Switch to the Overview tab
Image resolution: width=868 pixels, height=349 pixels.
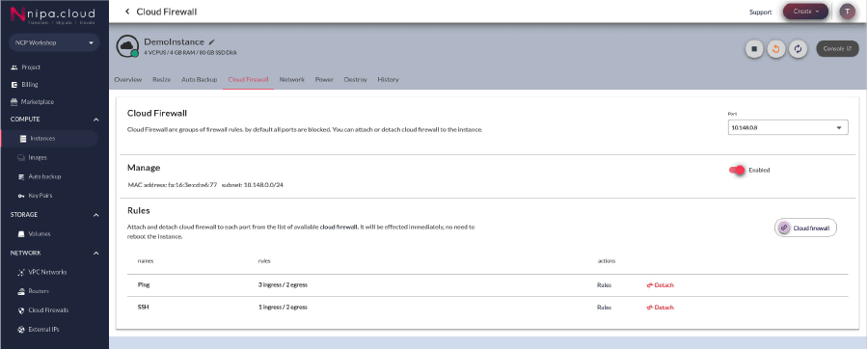(128, 80)
